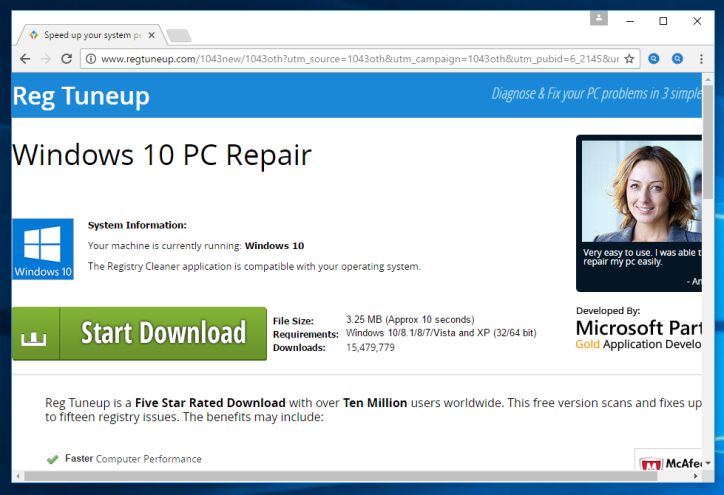724x495 pixels.
Task: View site info icon in address bar
Action: [91, 59]
